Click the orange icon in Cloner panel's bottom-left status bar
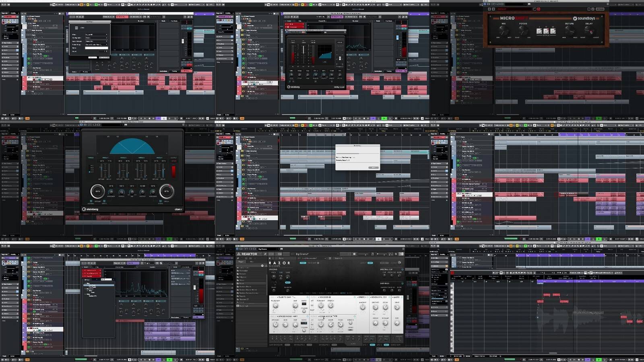This screenshot has height=362, width=644. click(27, 239)
